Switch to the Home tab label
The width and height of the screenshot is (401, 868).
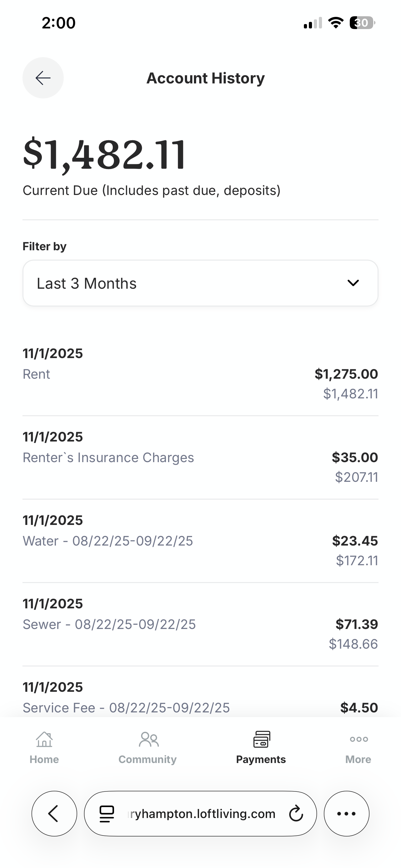44,760
